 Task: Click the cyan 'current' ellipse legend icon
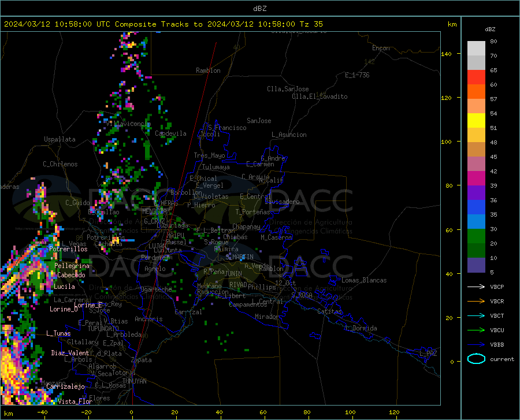476,359
